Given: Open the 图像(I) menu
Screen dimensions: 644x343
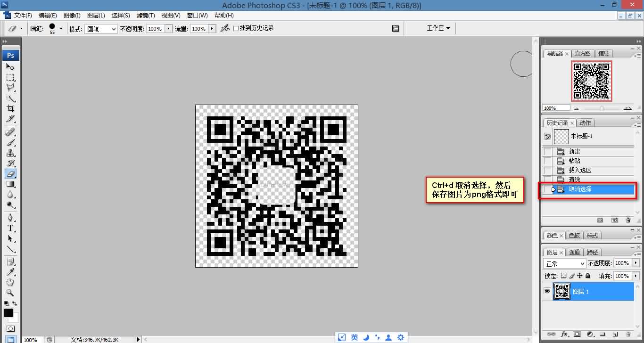Looking at the screenshot, I should click(x=72, y=16).
